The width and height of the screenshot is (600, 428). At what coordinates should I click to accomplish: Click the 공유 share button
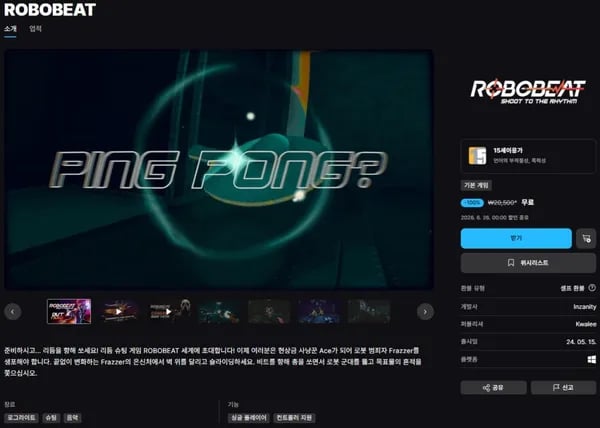click(x=493, y=387)
